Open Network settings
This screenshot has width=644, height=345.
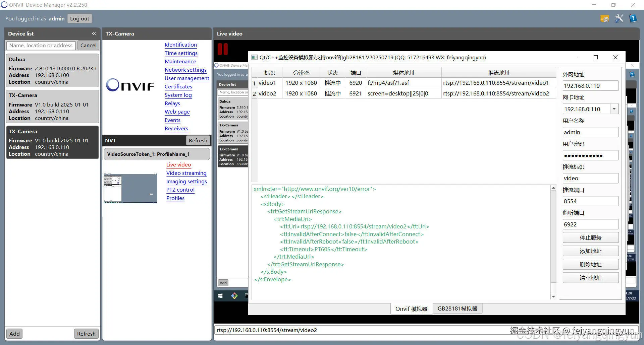(185, 70)
